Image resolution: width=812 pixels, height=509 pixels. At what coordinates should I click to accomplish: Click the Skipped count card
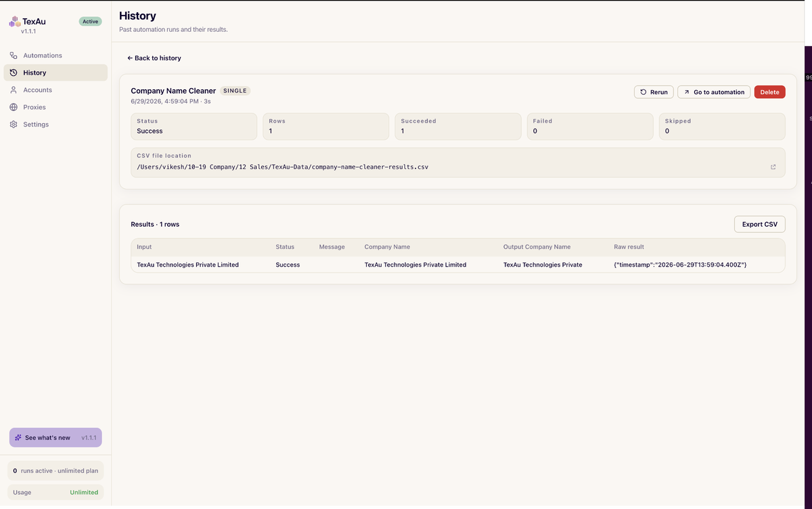[x=722, y=127]
